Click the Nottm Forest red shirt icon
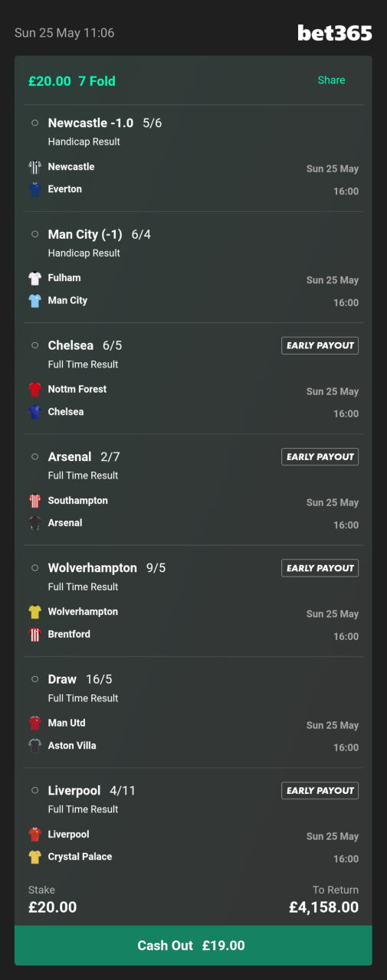Screen dimensions: 387x980 [34, 390]
